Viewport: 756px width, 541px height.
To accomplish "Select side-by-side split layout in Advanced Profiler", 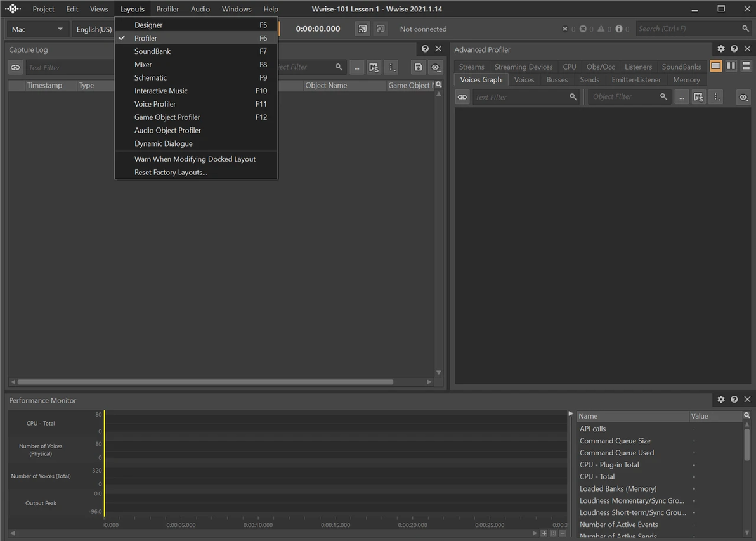I will pyautogui.click(x=731, y=66).
